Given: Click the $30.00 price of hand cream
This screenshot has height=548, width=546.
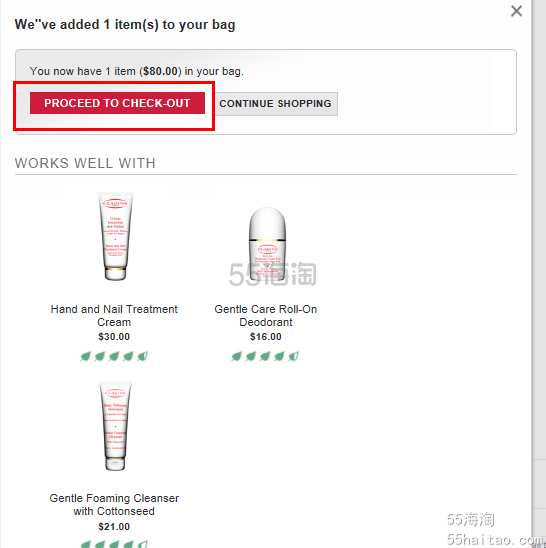Looking at the screenshot, I should pos(114,337).
